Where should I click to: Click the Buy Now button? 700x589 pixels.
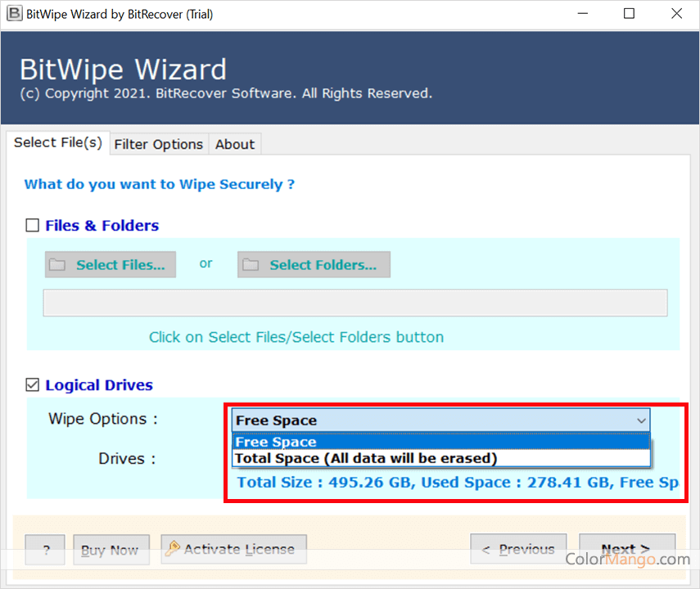[111, 550]
